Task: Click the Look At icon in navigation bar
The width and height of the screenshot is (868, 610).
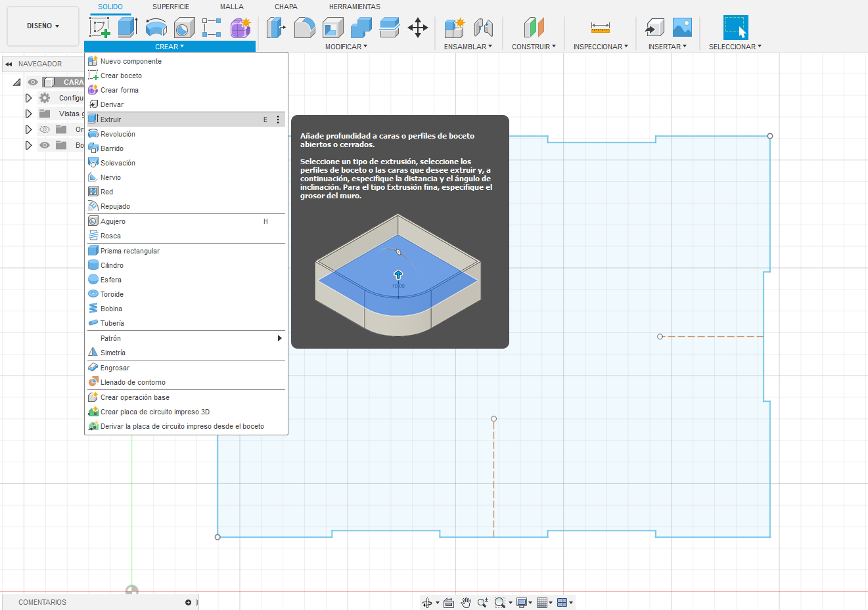Action: [x=449, y=603]
